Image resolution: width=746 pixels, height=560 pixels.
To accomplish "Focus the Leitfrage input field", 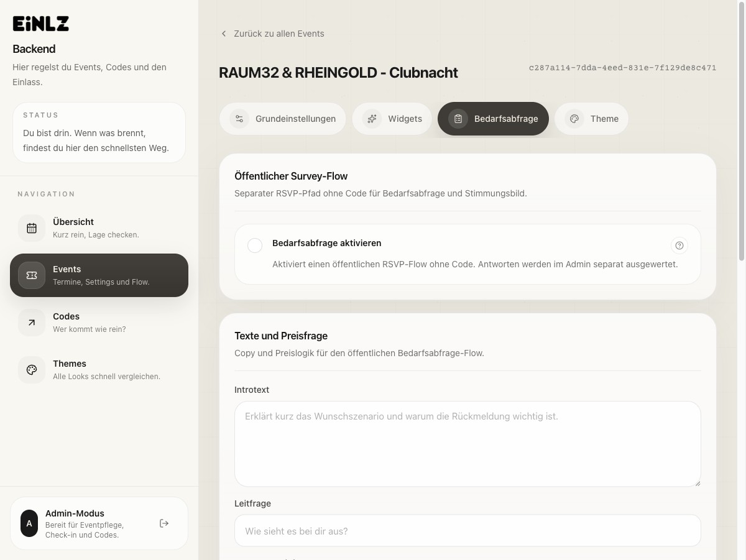I will pos(467,531).
